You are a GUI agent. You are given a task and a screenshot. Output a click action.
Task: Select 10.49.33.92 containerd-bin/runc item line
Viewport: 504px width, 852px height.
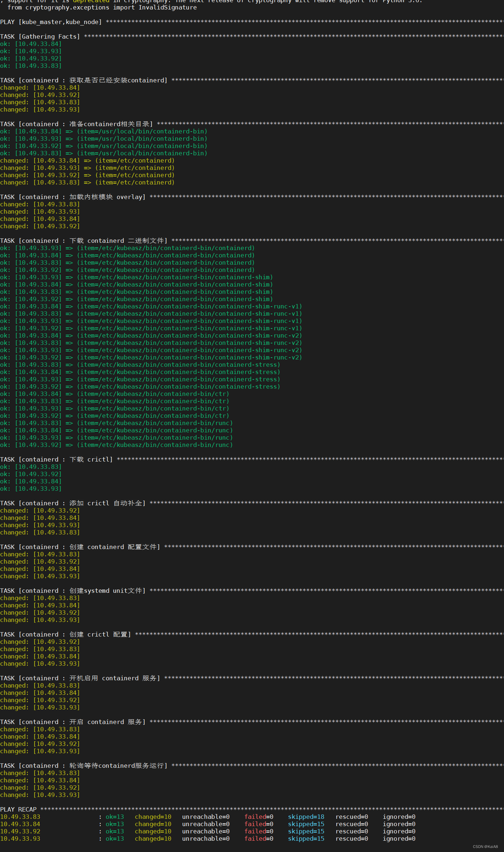tap(117, 445)
